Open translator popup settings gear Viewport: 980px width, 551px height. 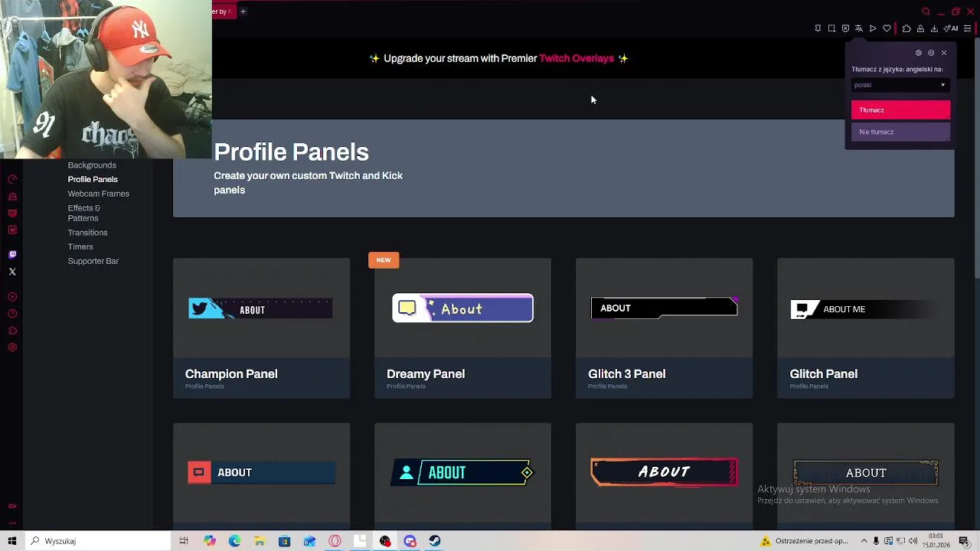(x=919, y=53)
